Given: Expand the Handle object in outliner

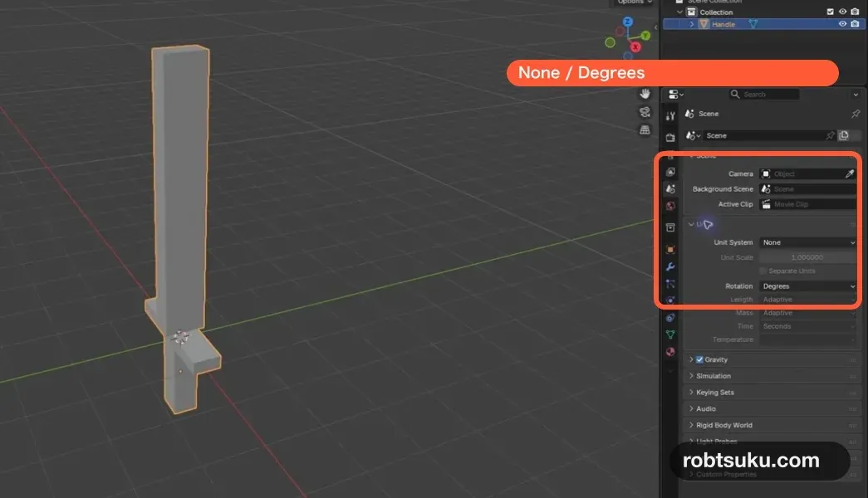Looking at the screenshot, I should point(691,24).
